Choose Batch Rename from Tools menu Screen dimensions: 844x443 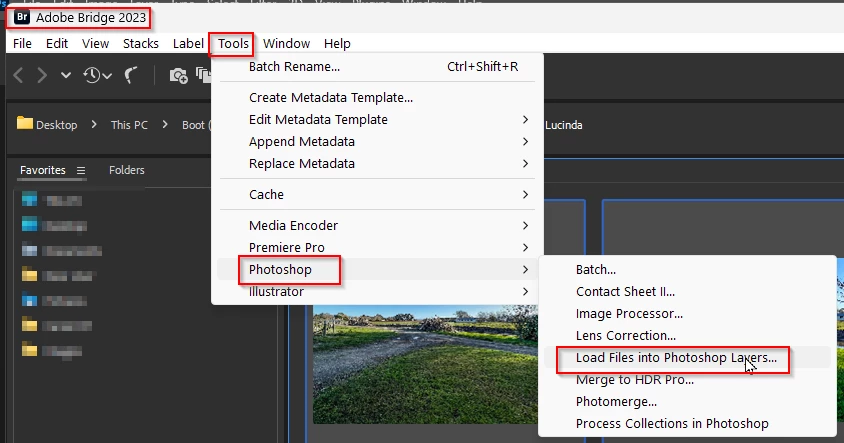click(377, 67)
